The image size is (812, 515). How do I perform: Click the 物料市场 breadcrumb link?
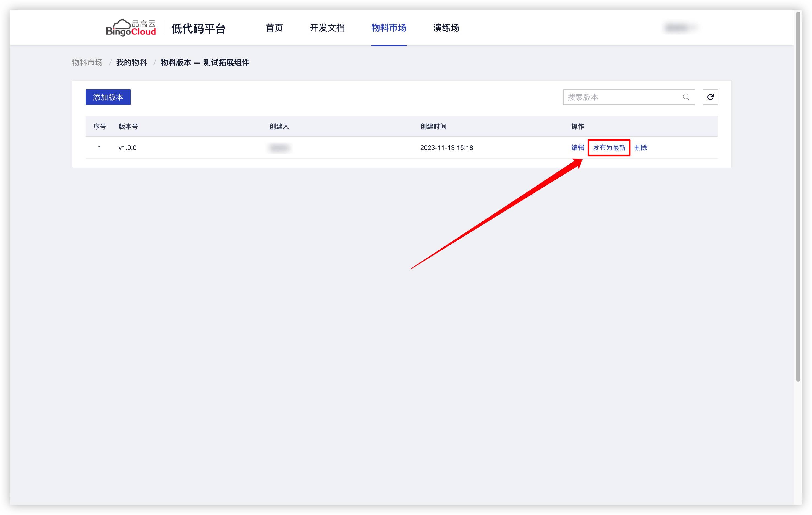click(x=87, y=62)
